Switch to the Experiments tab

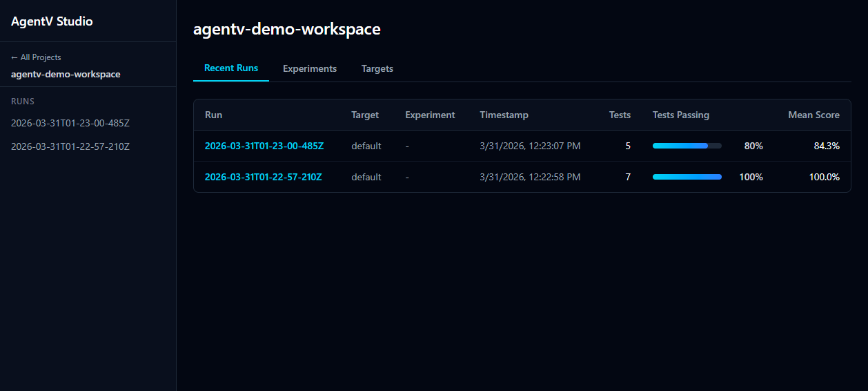pyautogui.click(x=310, y=68)
